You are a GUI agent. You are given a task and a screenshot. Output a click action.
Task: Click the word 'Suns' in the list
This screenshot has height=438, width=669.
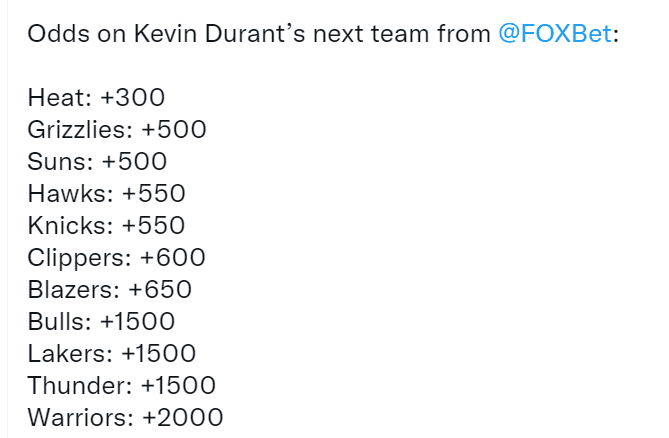coord(56,162)
